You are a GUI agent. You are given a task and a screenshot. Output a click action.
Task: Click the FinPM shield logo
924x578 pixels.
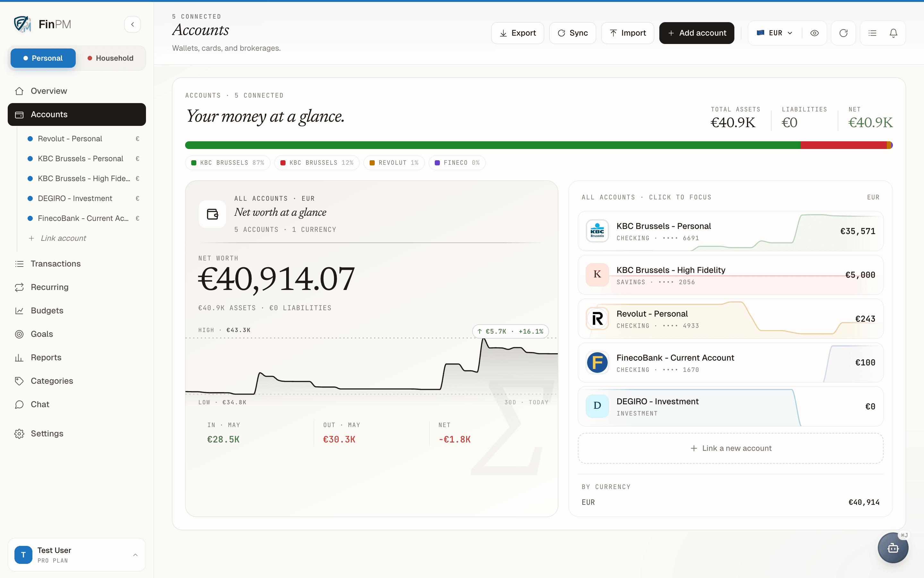[22, 24]
